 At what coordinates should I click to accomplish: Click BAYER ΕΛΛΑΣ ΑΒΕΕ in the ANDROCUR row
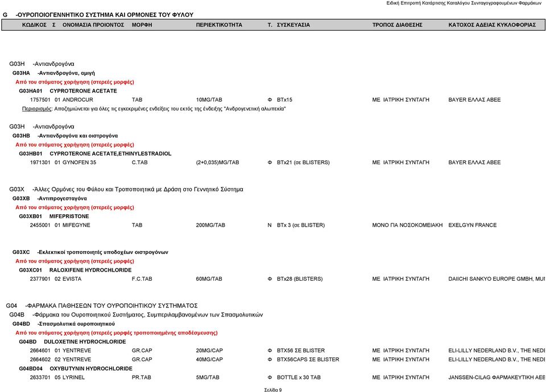[474, 100]
